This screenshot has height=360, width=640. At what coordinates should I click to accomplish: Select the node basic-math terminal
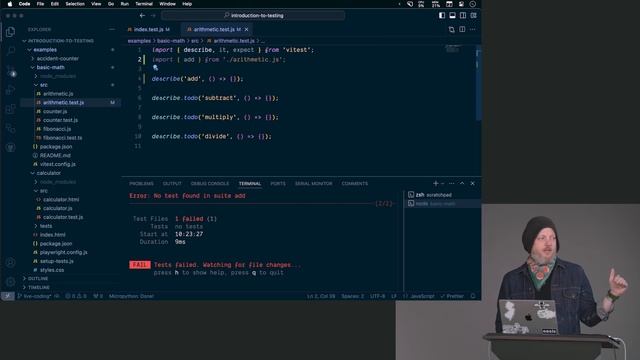click(x=442, y=204)
